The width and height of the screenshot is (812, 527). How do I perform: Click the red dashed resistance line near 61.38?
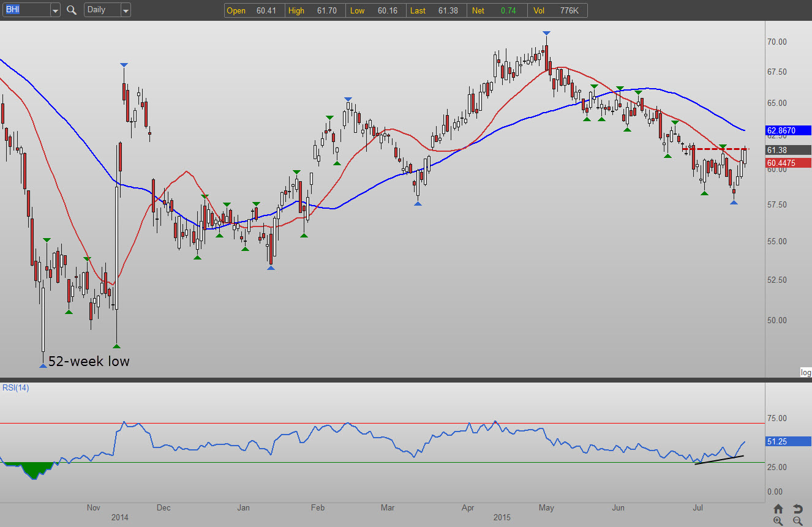(x=715, y=149)
